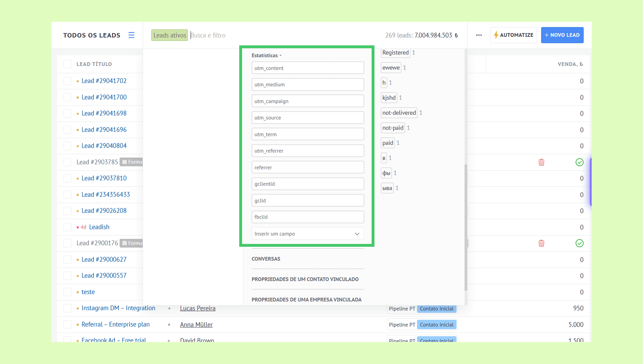Click the hamburger menu next to Todos os Leads
Viewport: 643px width, 364px height.
point(131,35)
